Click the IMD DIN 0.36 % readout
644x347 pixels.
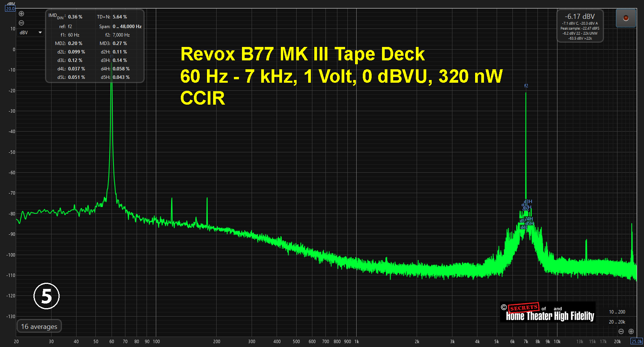(75, 17)
